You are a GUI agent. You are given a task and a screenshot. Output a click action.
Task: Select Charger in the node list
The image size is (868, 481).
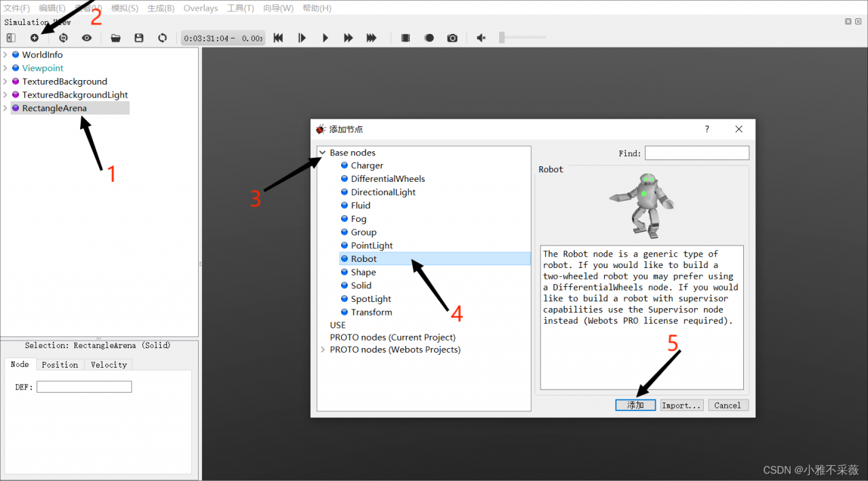pyautogui.click(x=367, y=166)
